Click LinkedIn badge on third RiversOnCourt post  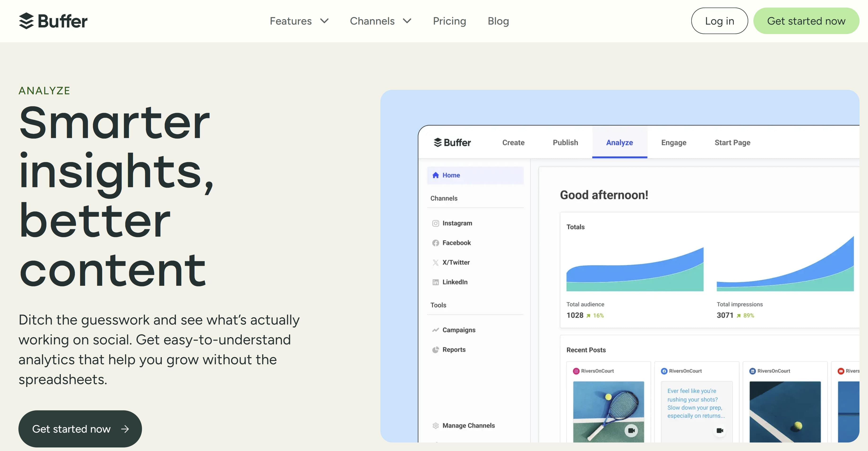752,371
